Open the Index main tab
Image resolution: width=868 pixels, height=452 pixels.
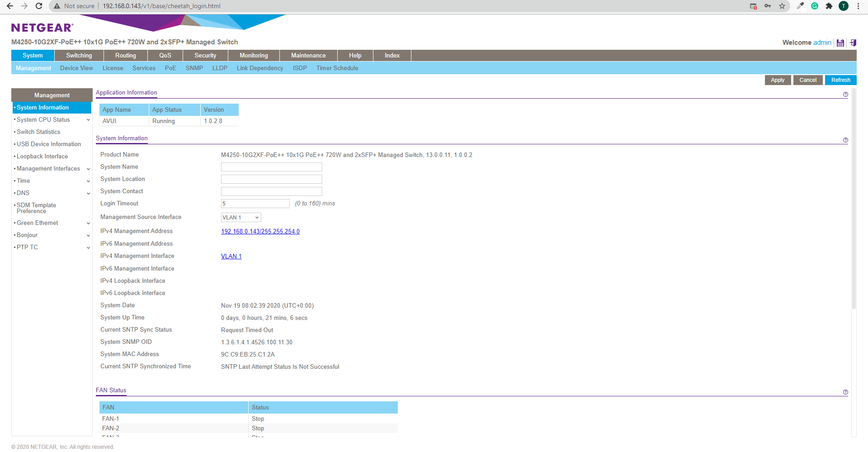392,55
